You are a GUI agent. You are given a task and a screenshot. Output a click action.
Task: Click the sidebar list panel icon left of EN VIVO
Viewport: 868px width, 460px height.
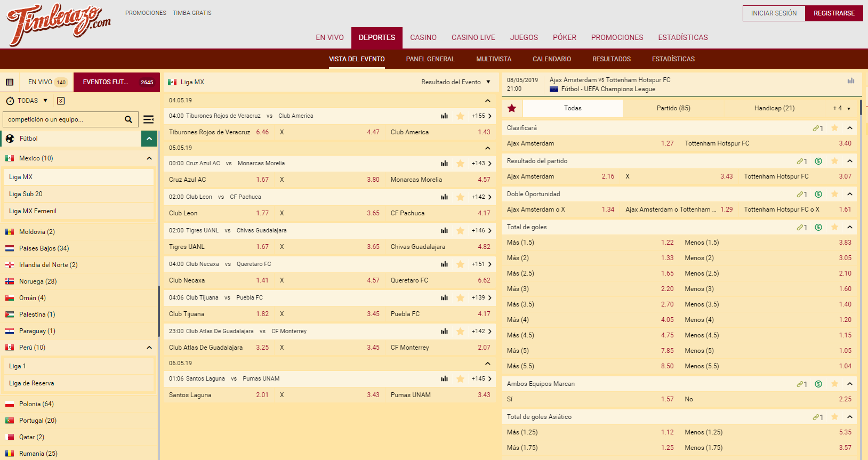click(10, 82)
